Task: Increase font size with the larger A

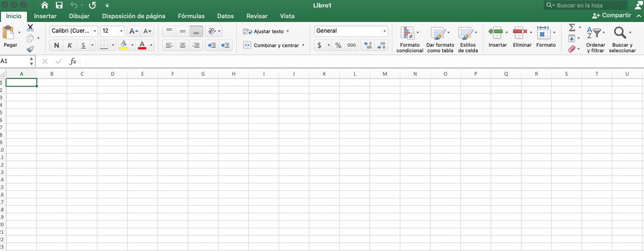Action: (x=134, y=31)
